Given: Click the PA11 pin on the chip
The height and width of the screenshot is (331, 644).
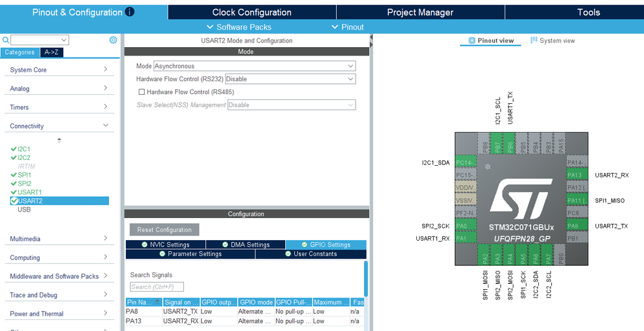Looking at the screenshot, I should pyautogui.click(x=577, y=201).
